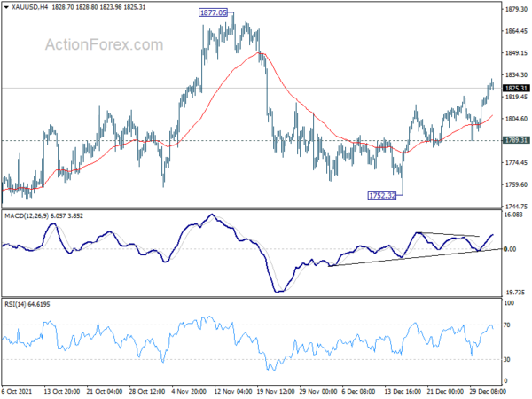Click the 1879.30 price axis value
This screenshot has width=532, height=399.
516,9
